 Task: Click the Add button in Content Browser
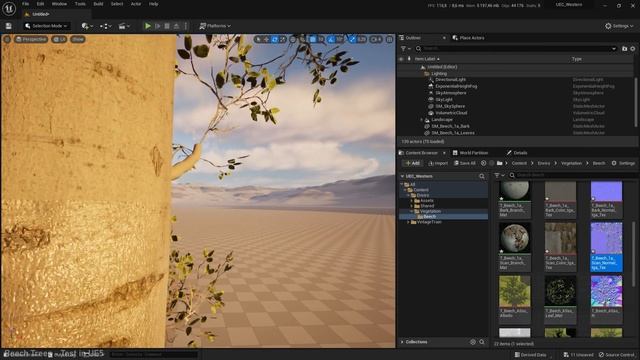coord(412,163)
